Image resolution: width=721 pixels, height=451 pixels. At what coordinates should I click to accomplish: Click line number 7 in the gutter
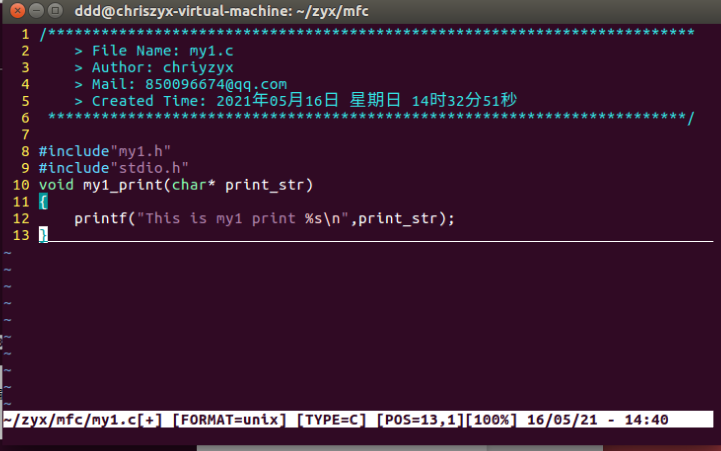25,134
